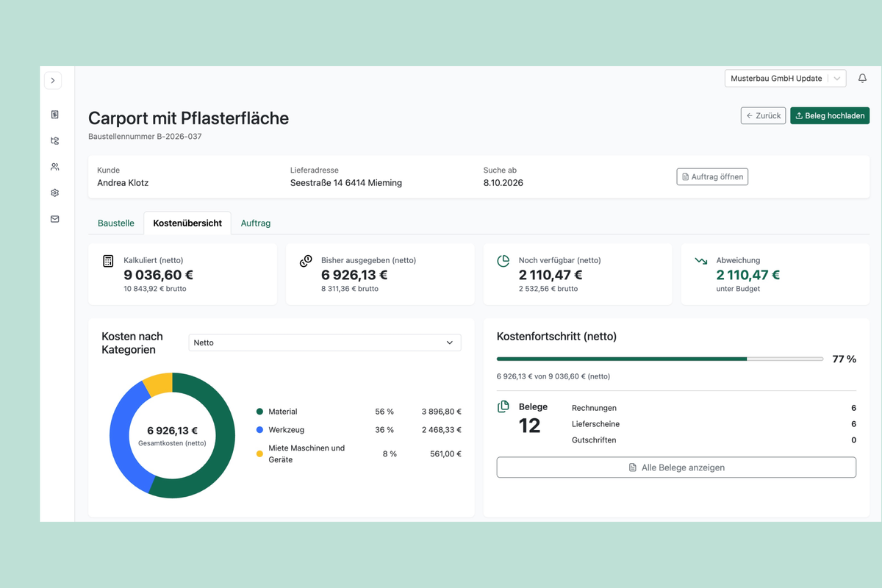Open the users icon in the sidebar
The width and height of the screenshot is (882, 588).
[x=54, y=167]
